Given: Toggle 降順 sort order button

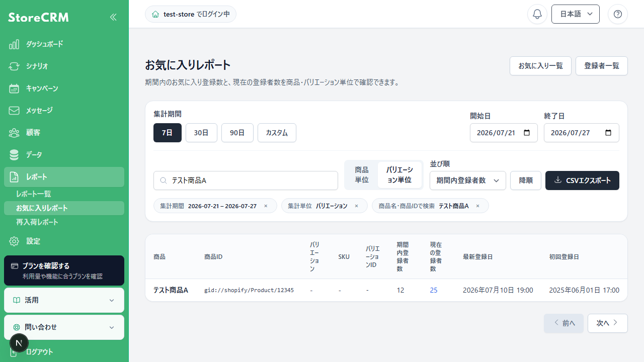Looking at the screenshot, I should coord(526,180).
